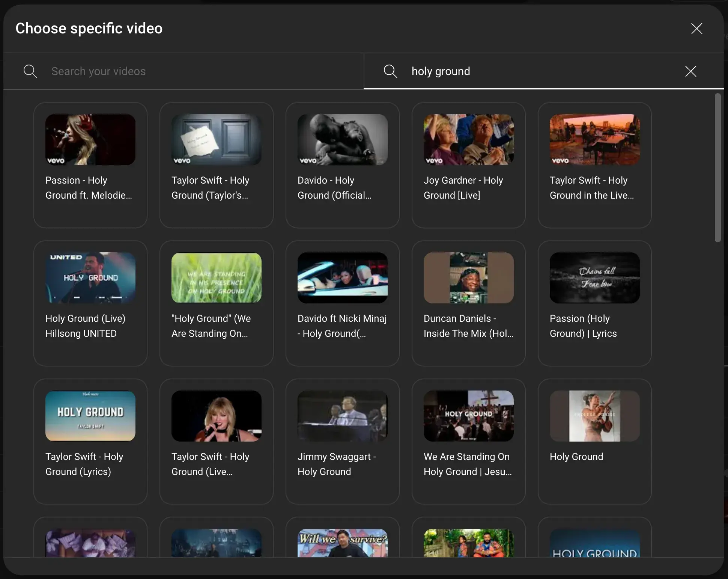Select the results scrollbar thumb
Viewport: 728px width, 579px height.
(x=717, y=168)
